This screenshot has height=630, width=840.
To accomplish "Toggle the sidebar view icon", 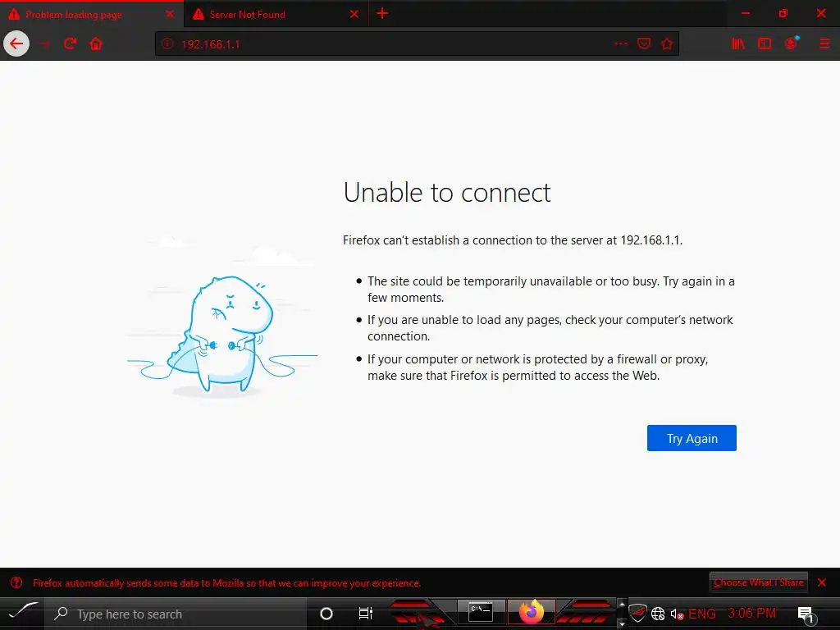I will pyautogui.click(x=765, y=44).
